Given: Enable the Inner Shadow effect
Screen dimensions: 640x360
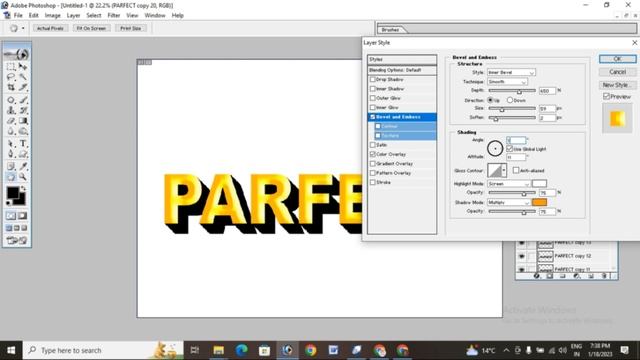Looking at the screenshot, I should click(x=372, y=89).
